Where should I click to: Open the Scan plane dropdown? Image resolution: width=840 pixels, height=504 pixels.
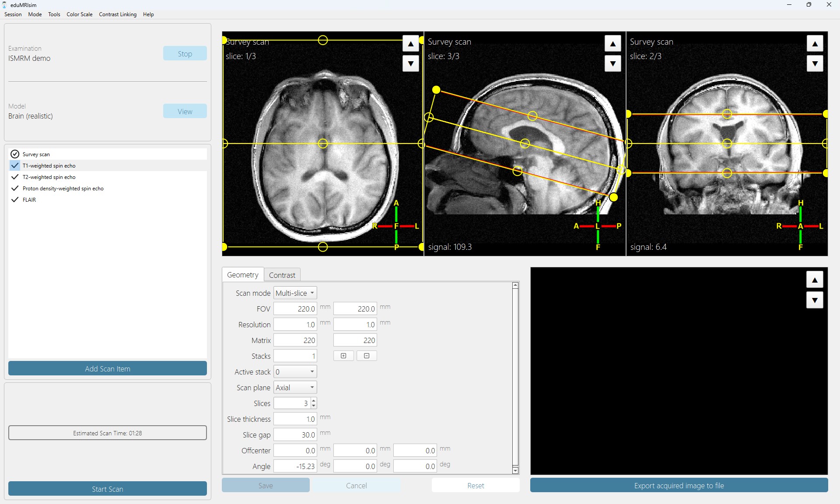pyautogui.click(x=295, y=388)
